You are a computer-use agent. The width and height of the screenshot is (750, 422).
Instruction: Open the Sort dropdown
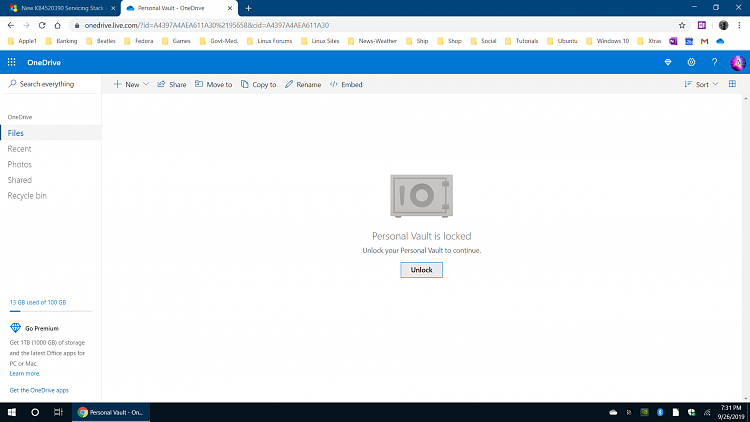click(701, 84)
